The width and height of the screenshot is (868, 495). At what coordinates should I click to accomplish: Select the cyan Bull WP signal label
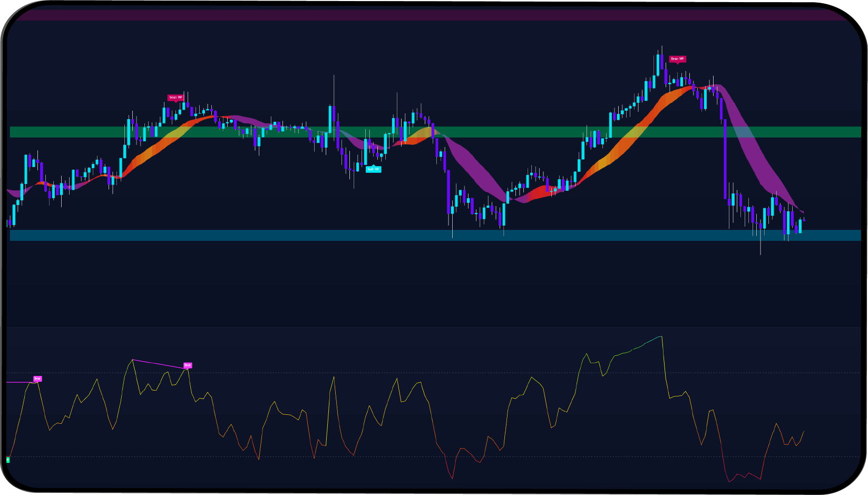coord(373,169)
